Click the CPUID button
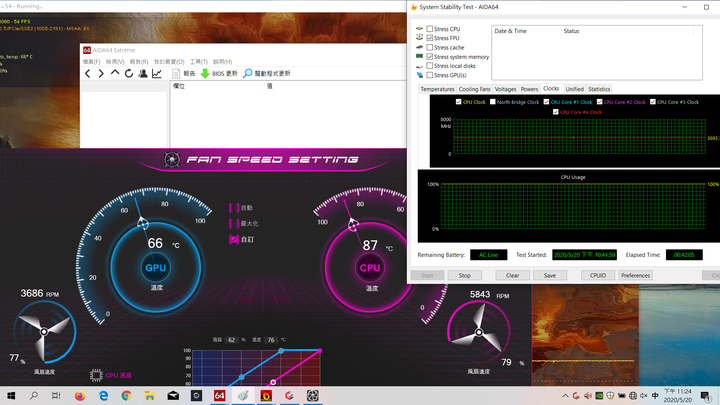Viewport: 720px width, 405px height. [598, 276]
